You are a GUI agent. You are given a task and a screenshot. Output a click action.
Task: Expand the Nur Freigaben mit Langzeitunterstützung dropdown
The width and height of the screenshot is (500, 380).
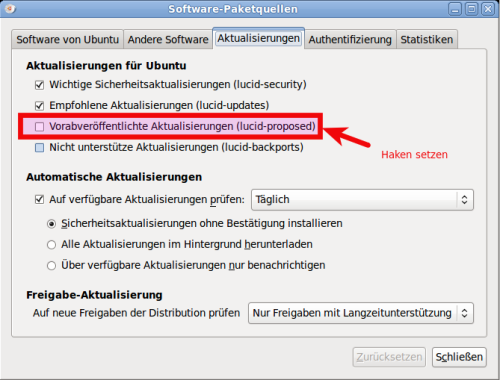[x=361, y=313]
